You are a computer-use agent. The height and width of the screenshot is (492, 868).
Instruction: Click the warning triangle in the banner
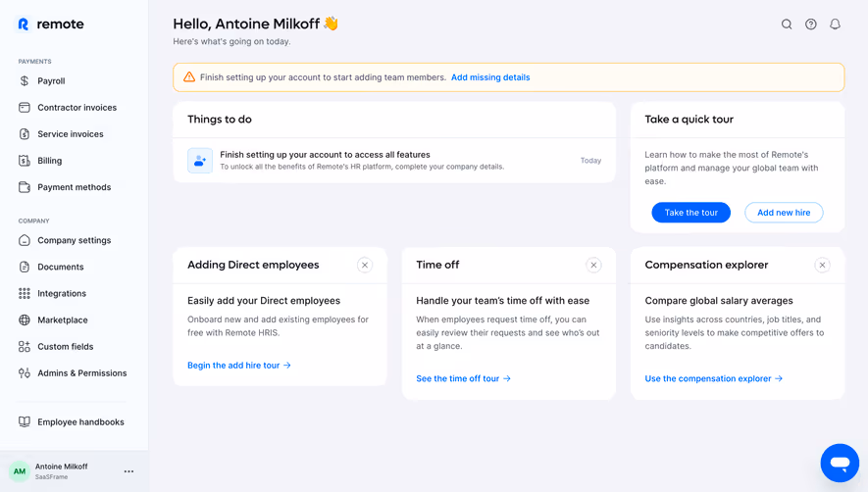click(189, 76)
